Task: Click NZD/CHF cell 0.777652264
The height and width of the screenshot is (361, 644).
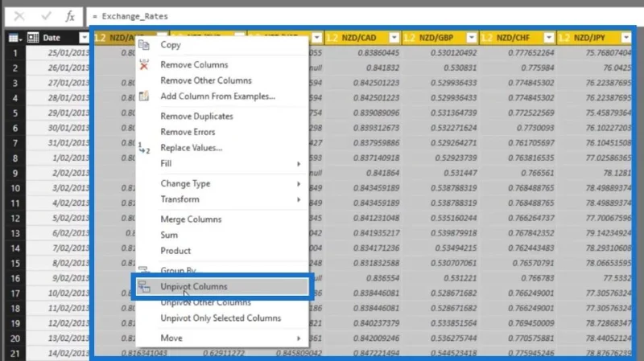Action: click(x=531, y=53)
